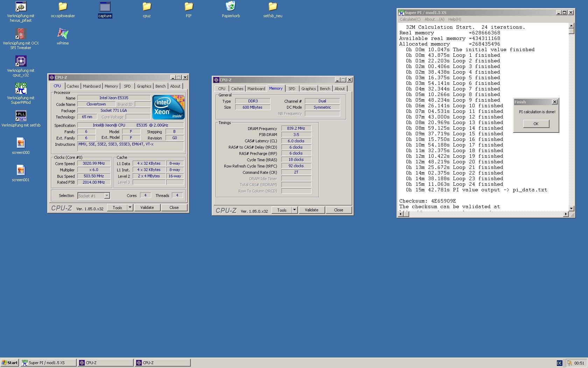
Task: Expand Tools dropdown arrow in left CPU-Z
Action: pos(130,207)
